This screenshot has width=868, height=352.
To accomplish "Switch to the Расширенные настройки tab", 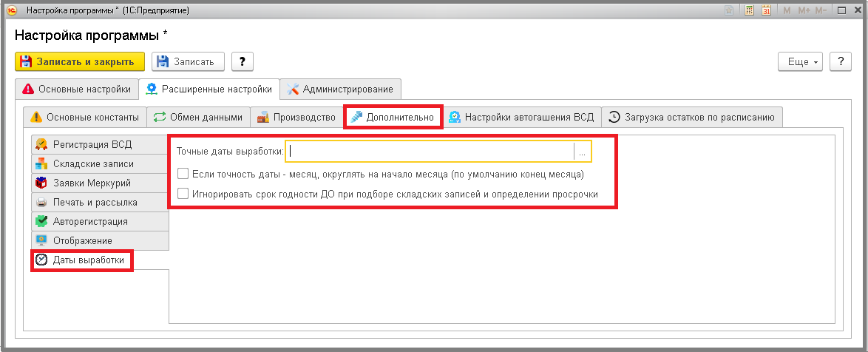I will click(208, 89).
